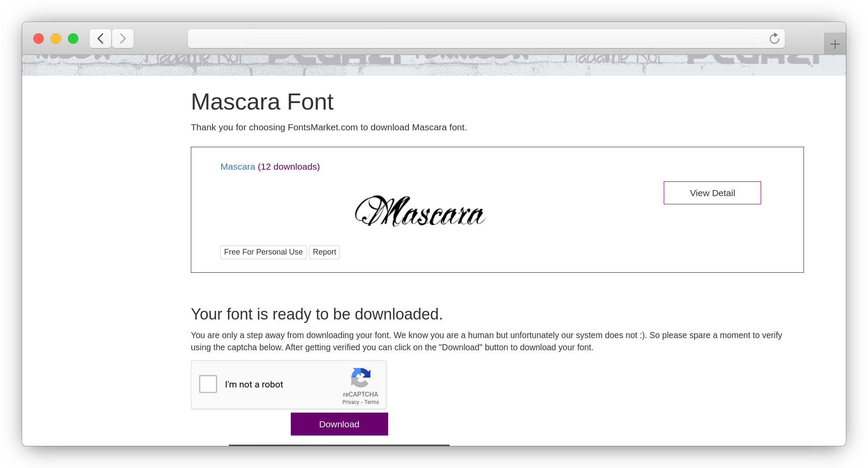Click the purple Download button
This screenshot has height=468, width=868.
pyautogui.click(x=339, y=424)
